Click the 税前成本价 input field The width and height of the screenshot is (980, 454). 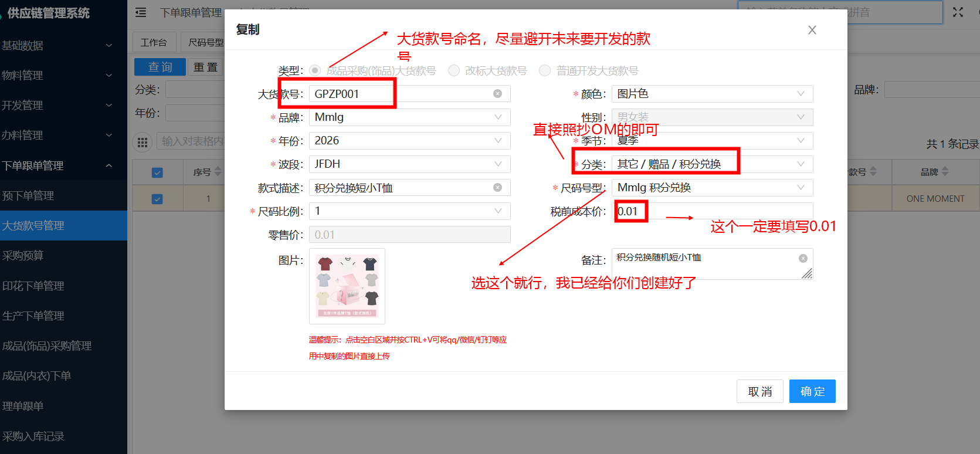[712, 211]
